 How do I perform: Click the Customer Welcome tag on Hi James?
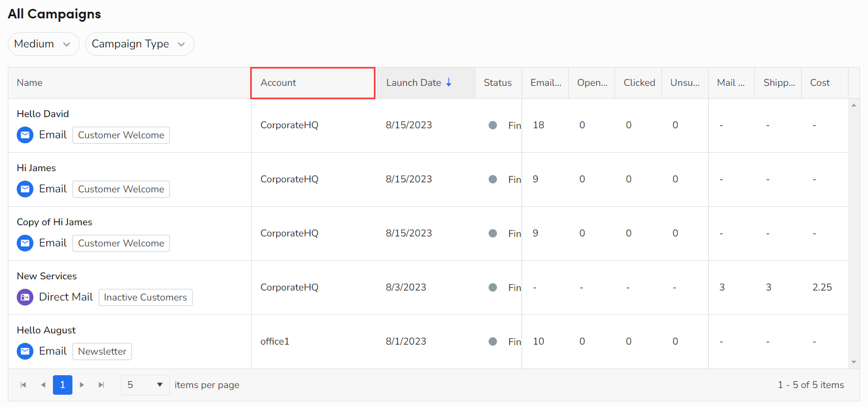click(121, 189)
